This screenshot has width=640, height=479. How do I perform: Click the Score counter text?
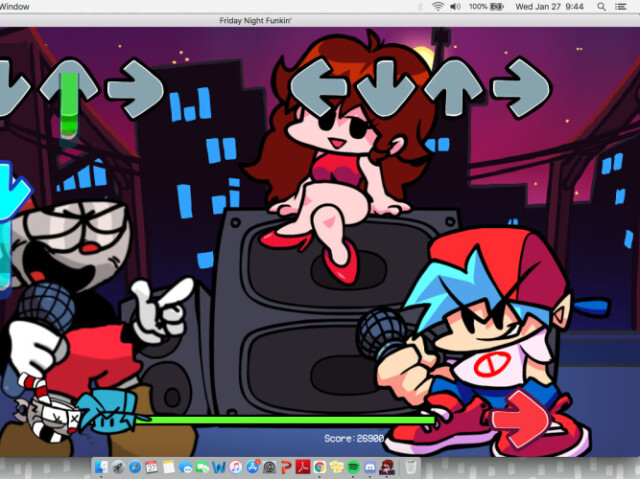tap(353, 439)
